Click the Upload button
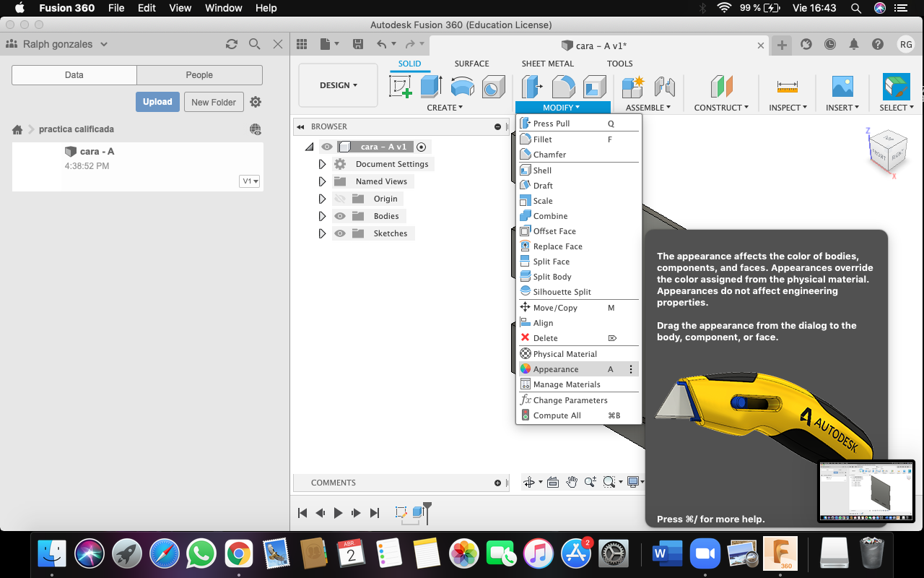924x578 pixels. [157, 102]
